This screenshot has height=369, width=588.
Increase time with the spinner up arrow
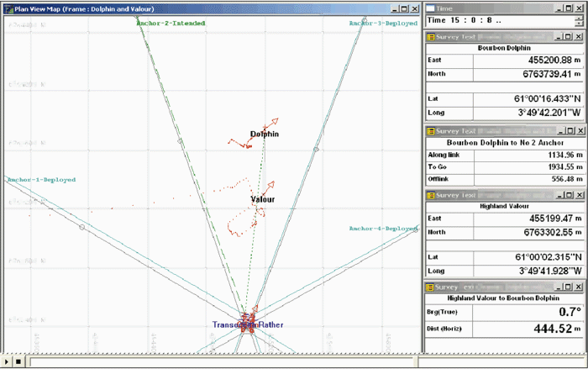click(580, 17)
